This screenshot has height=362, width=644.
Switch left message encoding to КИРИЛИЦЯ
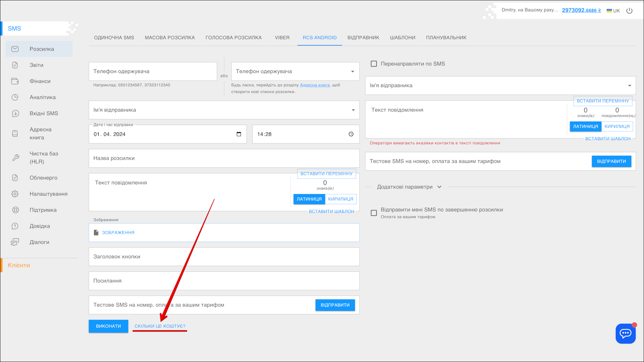click(x=340, y=199)
